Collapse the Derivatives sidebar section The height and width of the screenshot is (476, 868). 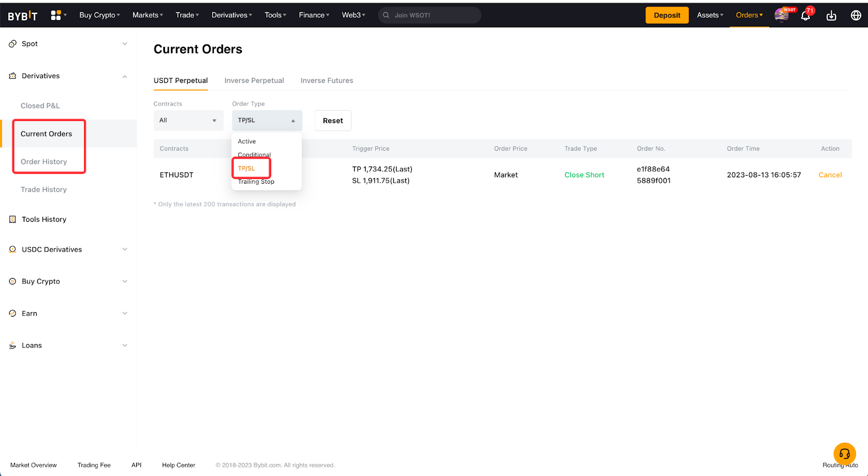tap(125, 76)
